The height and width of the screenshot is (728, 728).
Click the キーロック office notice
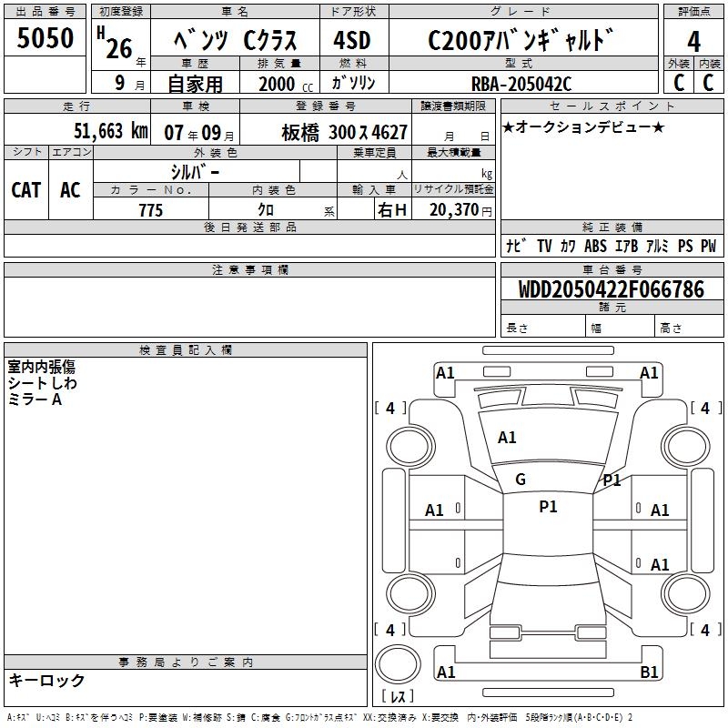pyautogui.click(x=46, y=681)
